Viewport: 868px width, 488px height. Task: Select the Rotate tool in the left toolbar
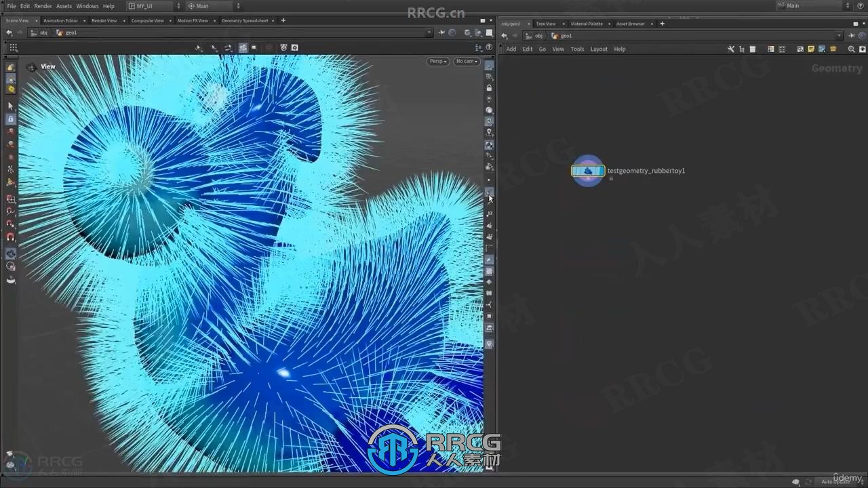click(10, 144)
